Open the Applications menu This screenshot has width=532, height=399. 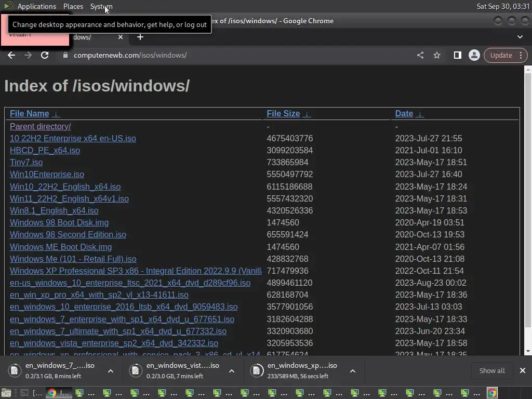[x=37, y=6]
